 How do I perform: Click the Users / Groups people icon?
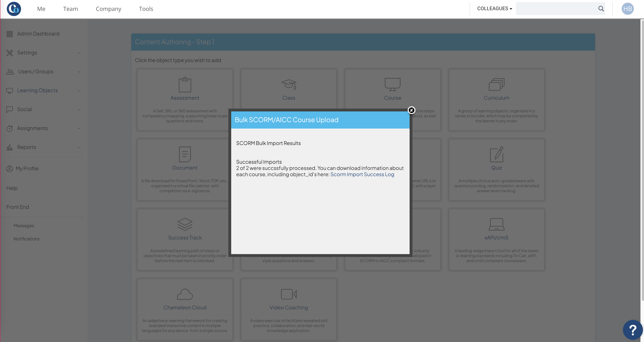tap(10, 72)
